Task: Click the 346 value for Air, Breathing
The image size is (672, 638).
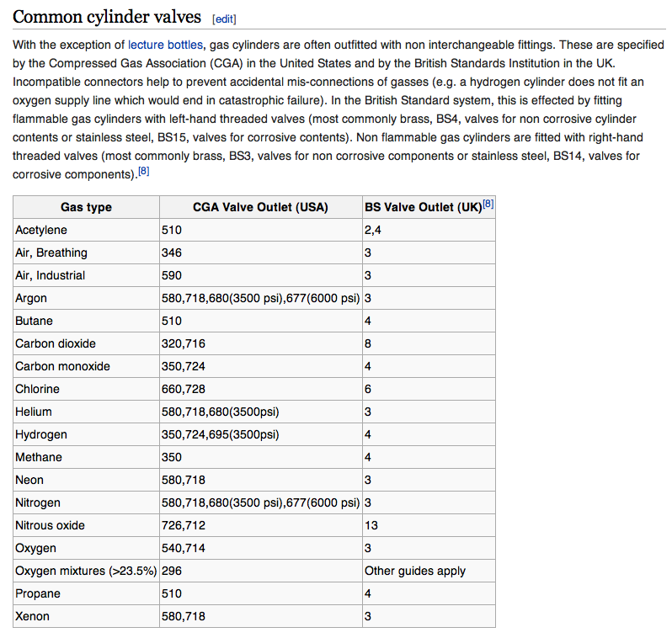Action: tap(172, 253)
